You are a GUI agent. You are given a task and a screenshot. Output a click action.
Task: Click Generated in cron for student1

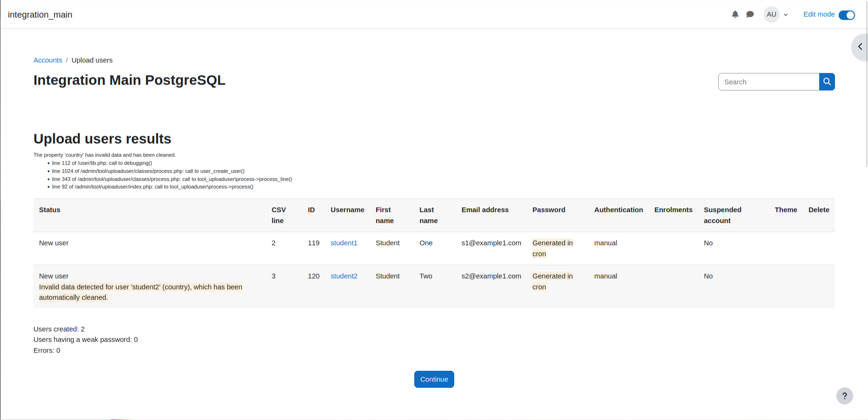[x=552, y=248]
